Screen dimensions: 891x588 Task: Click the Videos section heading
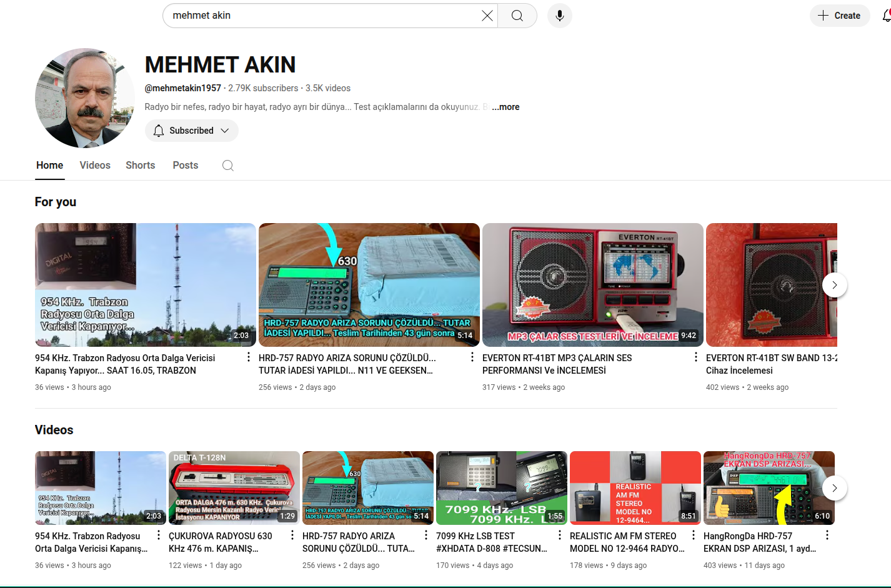(x=54, y=430)
